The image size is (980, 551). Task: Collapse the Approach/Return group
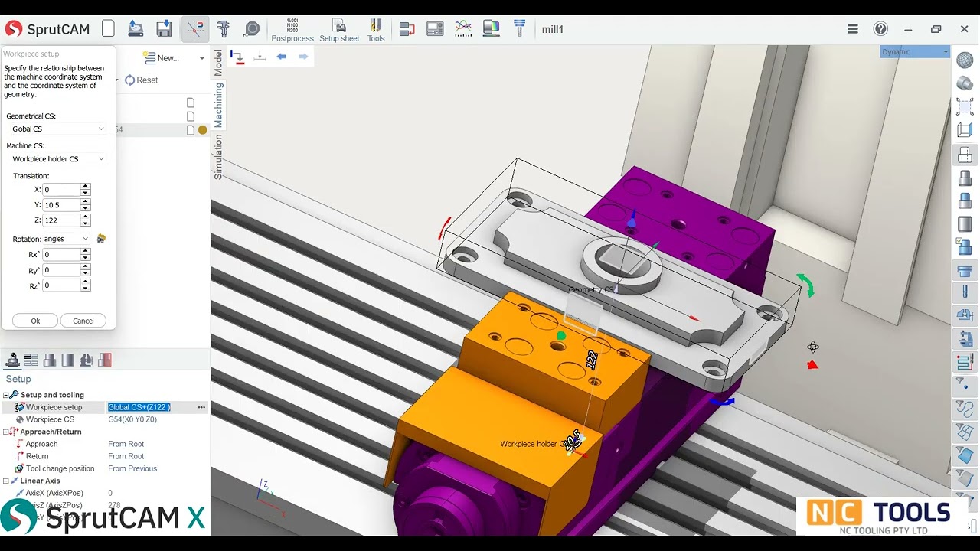click(x=6, y=432)
